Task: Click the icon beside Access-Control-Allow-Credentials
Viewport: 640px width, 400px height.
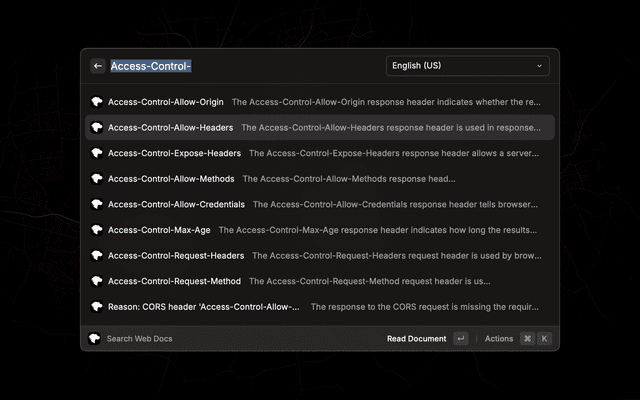Action: tap(97, 204)
